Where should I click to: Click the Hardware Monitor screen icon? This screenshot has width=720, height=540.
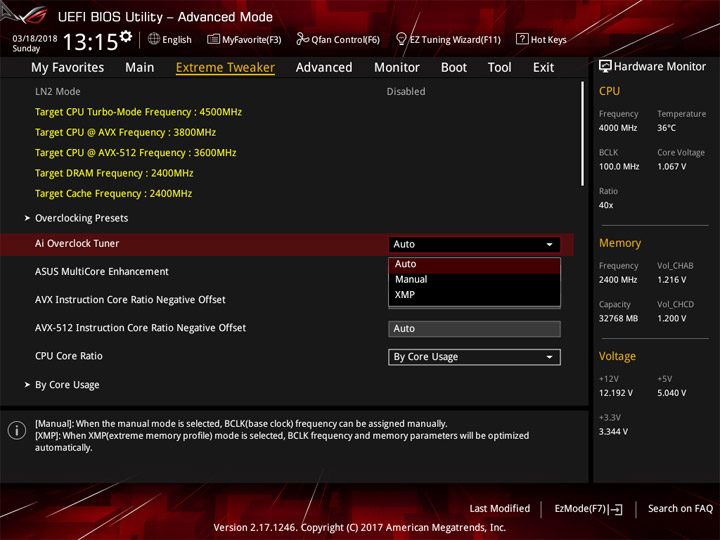605,67
